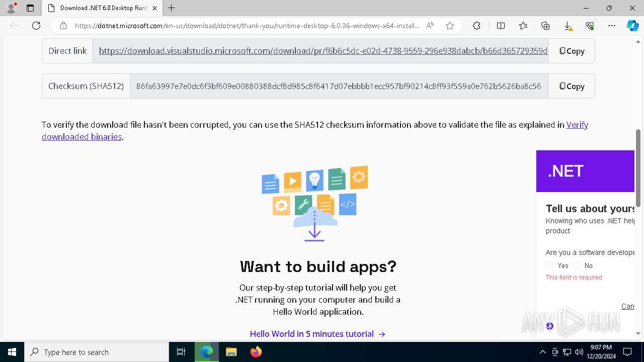The image size is (644, 362).
Task: Click the This field is required message
Action: [x=574, y=278]
